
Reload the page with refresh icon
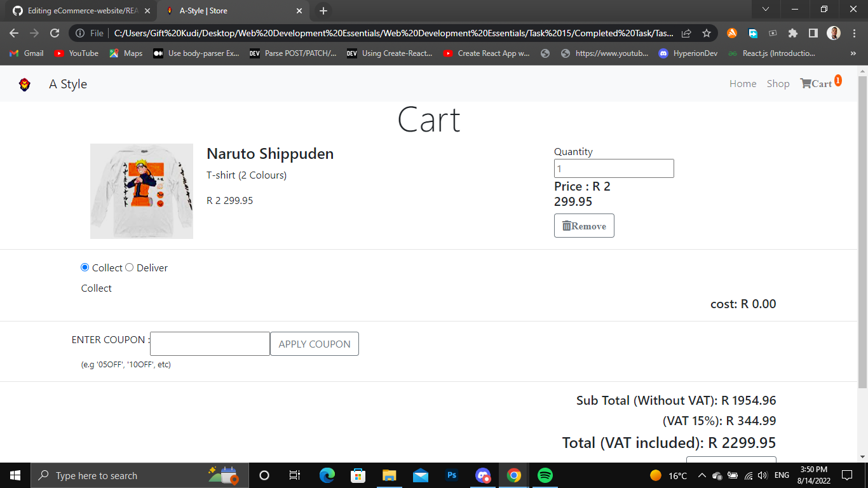[55, 33]
